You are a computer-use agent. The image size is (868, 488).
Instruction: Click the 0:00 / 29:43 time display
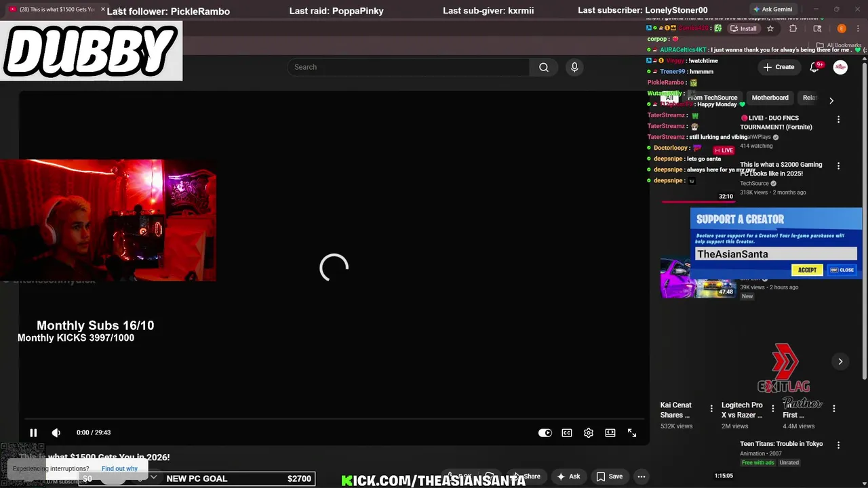click(94, 432)
